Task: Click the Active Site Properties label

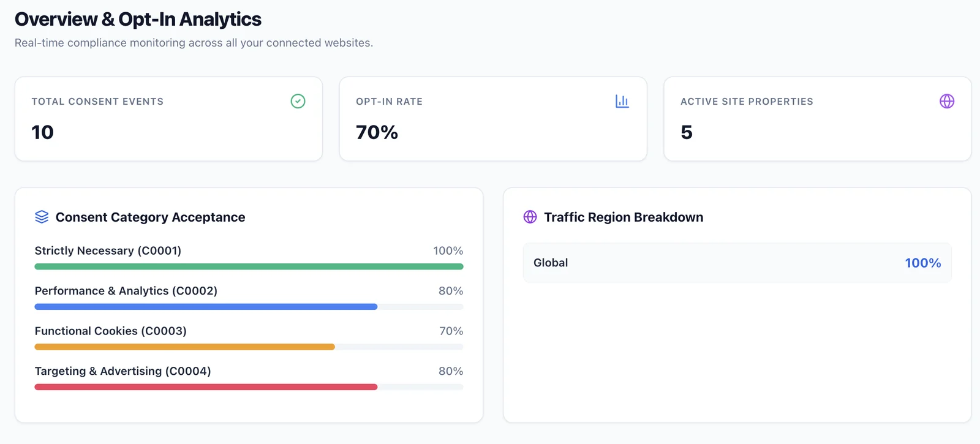Action: [747, 102]
